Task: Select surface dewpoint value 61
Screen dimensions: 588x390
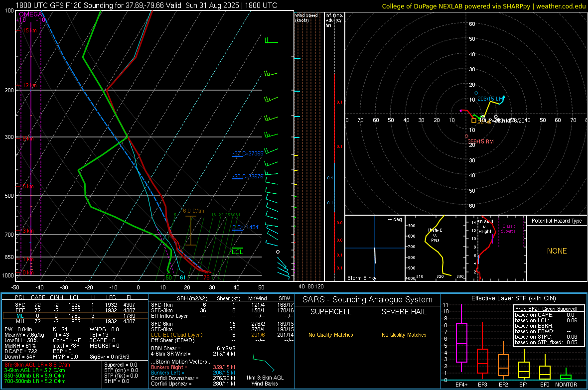Action: tap(182, 277)
